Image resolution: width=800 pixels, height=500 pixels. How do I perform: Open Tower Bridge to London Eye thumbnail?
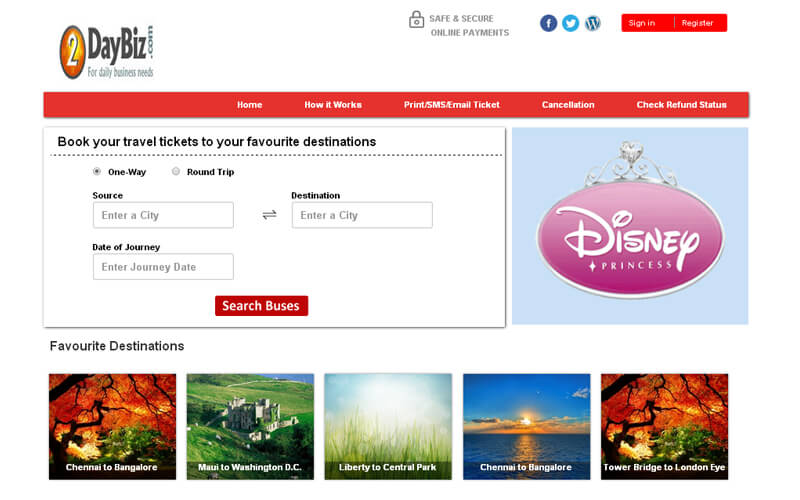(x=664, y=427)
